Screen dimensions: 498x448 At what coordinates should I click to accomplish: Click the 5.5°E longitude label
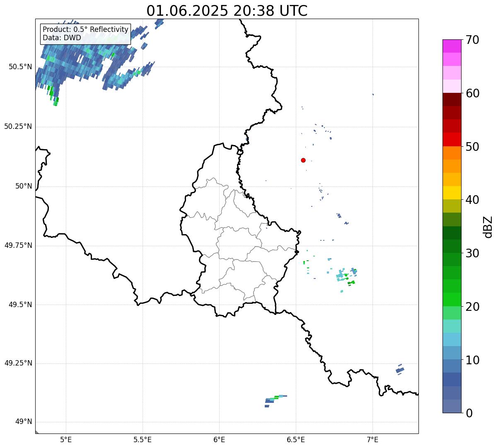[x=143, y=439]
